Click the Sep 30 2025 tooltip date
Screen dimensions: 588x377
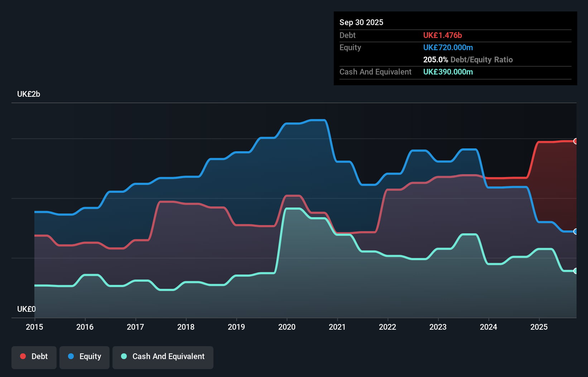pos(361,22)
